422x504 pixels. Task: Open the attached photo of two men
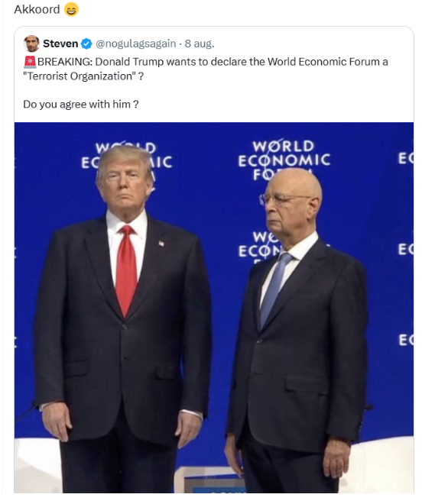[214, 307]
